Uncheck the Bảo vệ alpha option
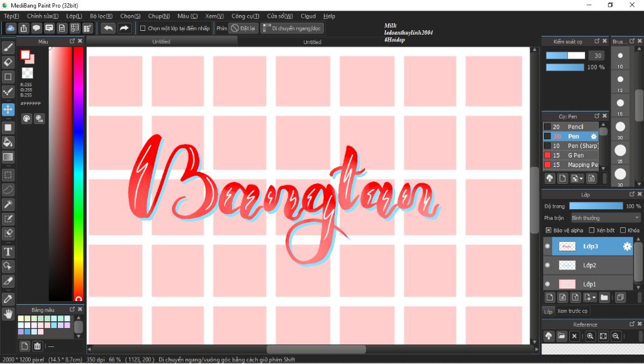 [549, 230]
